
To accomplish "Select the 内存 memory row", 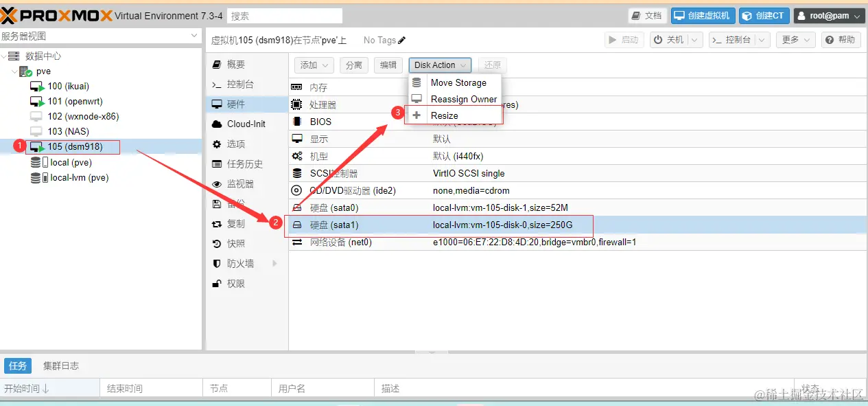I will [x=578, y=87].
